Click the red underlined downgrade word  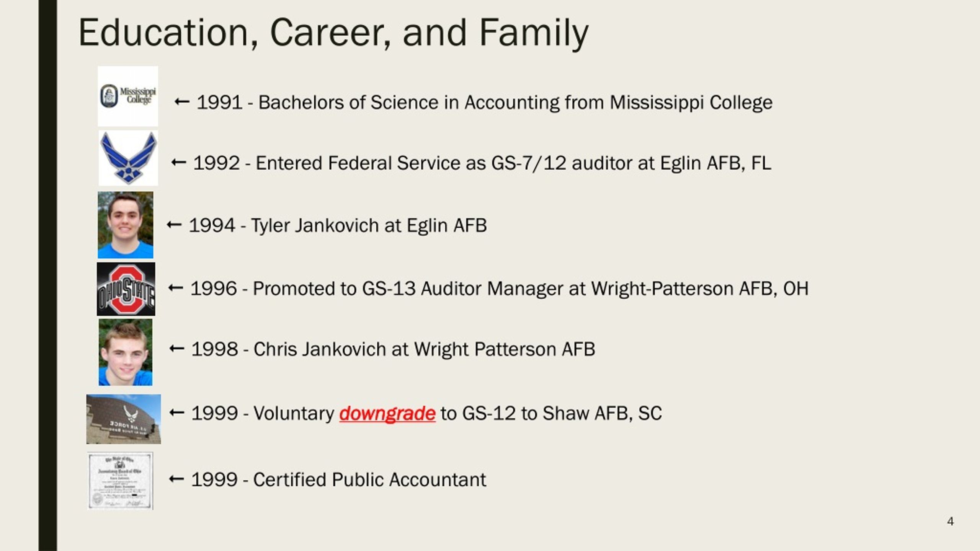pyautogui.click(x=387, y=413)
